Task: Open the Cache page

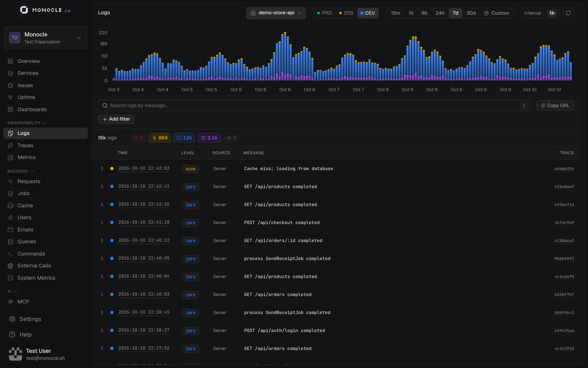Action: [x=25, y=206]
